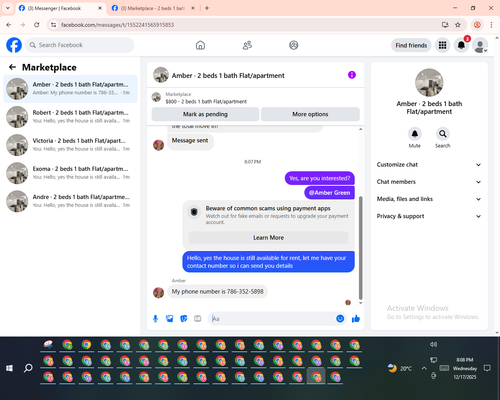Open Robert conversation in chat list

pyautogui.click(x=70, y=117)
